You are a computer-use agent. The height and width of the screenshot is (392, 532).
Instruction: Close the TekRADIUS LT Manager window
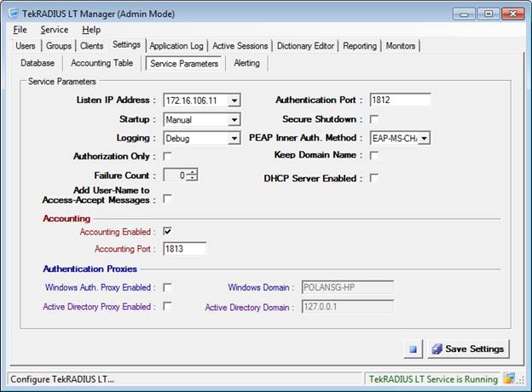pos(512,14)
